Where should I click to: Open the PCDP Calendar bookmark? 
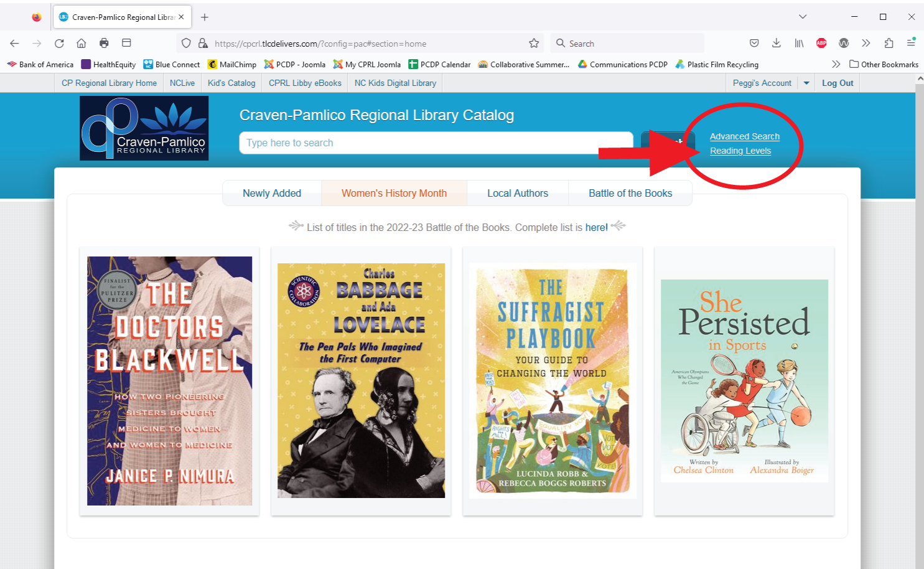(440, 64)
